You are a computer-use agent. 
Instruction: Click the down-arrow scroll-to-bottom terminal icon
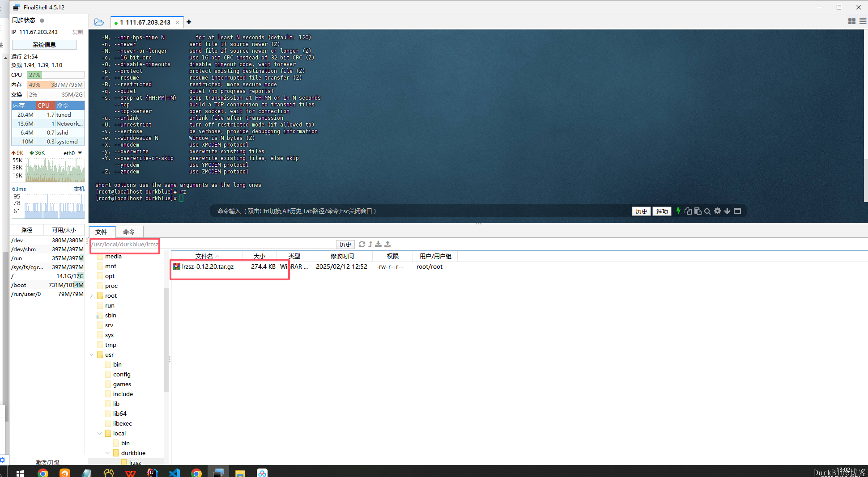(x=727, y=211)
